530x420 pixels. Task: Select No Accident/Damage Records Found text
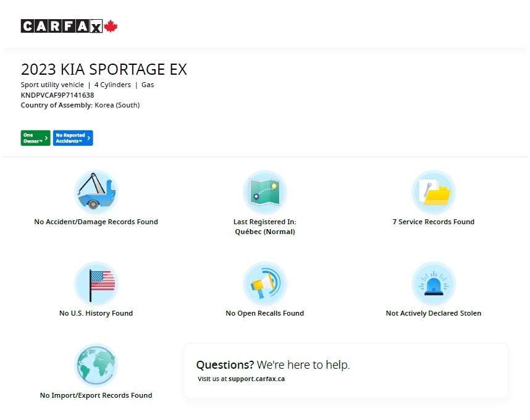tap(96, 222)
